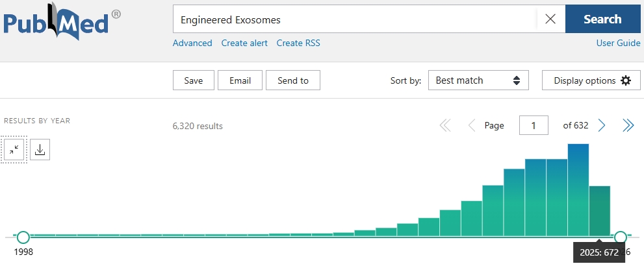
Task: Click the Search button
Action: coord(602,19)
